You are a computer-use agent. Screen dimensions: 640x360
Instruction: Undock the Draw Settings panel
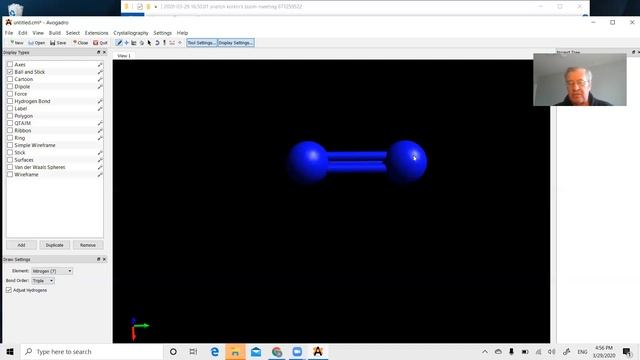98,260
